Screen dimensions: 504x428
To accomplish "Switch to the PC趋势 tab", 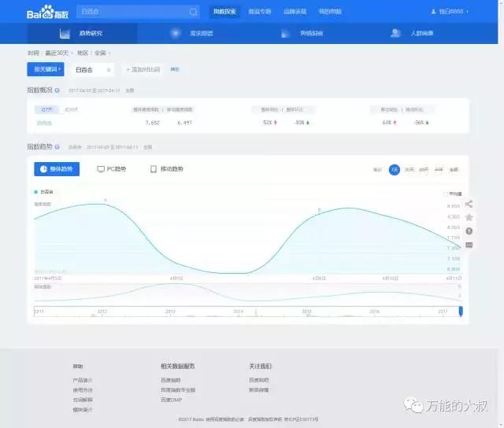I will [112, 169].
